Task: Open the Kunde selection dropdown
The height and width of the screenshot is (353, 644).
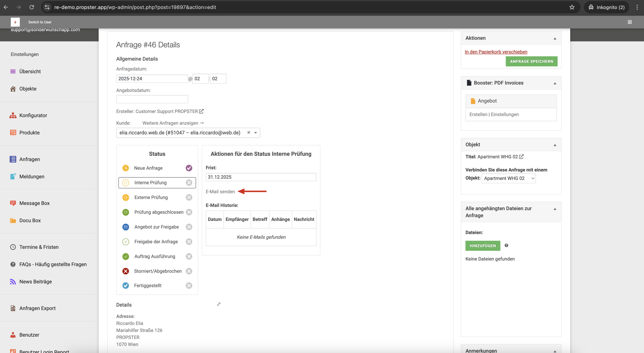Action: [x=256, y=133]
